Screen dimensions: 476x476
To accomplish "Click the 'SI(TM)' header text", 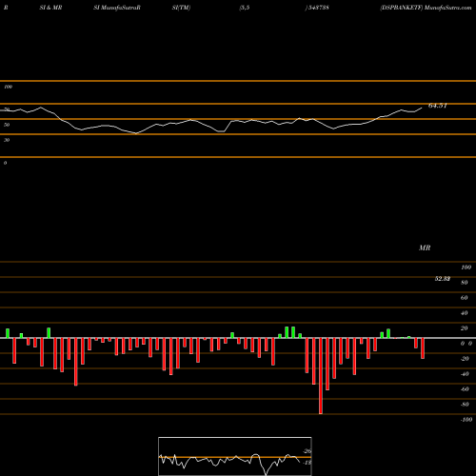I will [181, 8].
